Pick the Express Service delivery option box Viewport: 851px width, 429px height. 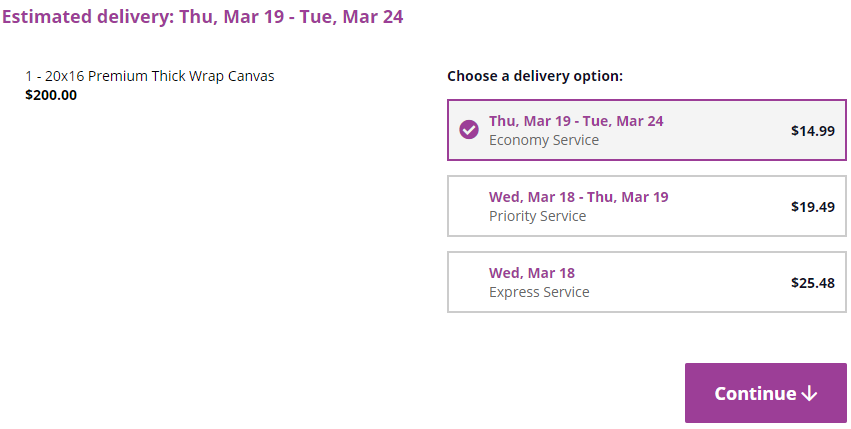click(x=646, y=282)
